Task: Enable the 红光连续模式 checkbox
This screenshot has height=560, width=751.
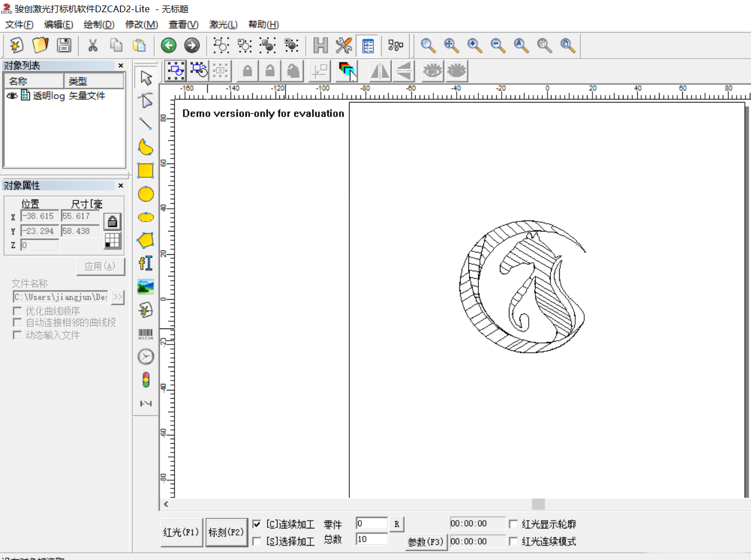Action: [513, 541]
